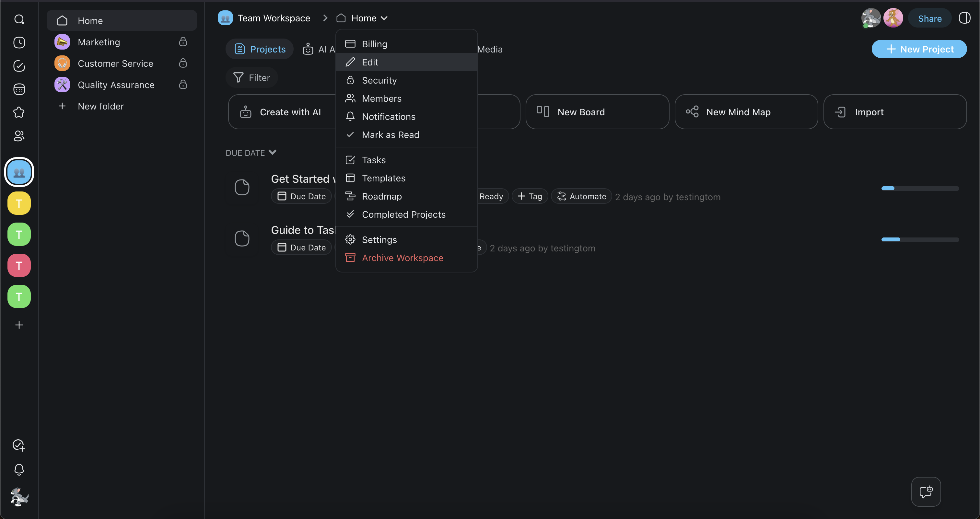Open the favorites star icon
The width and height of the screenshot is (980, 519).
(x=19, y=112)
